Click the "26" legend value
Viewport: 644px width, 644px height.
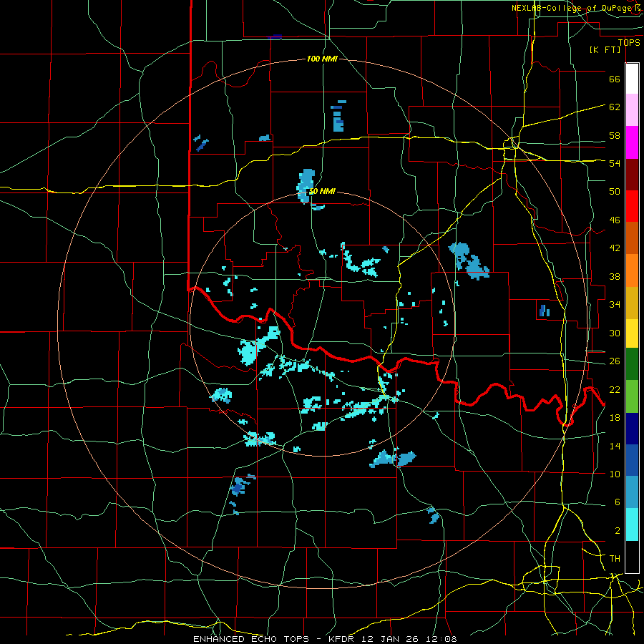(x=615, y=361)
